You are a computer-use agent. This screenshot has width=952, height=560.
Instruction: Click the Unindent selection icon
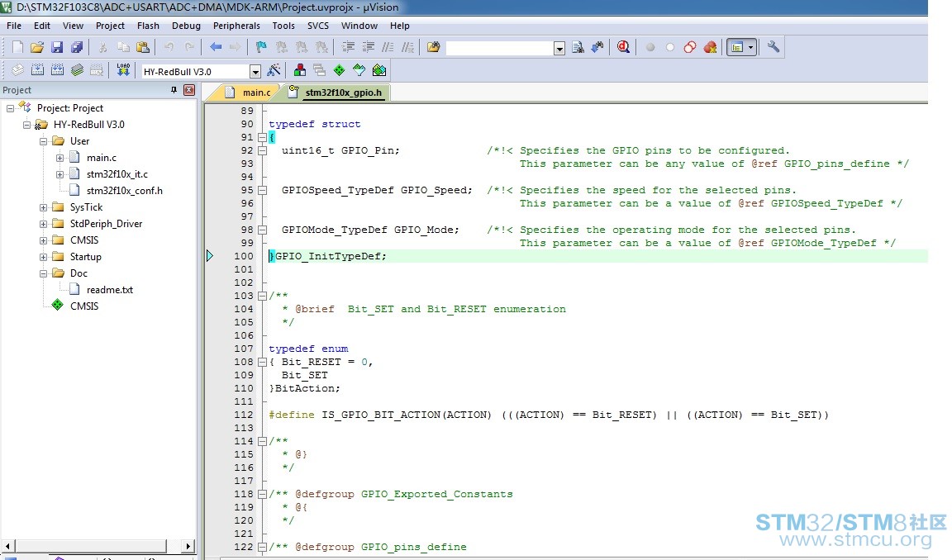[368, 47]
